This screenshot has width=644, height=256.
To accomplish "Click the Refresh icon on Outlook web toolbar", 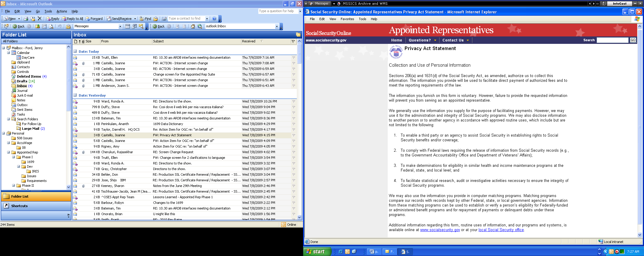I will (x=184, y=26).
